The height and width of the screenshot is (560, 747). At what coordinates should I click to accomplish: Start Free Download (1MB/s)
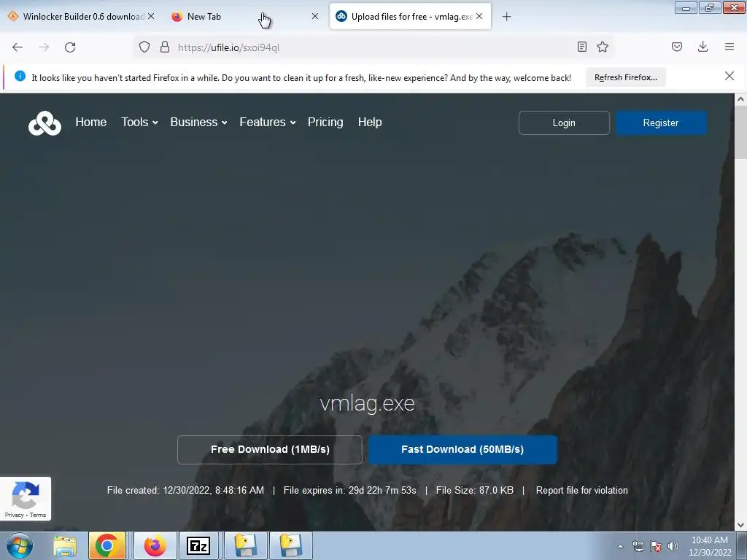pos(270,449)
